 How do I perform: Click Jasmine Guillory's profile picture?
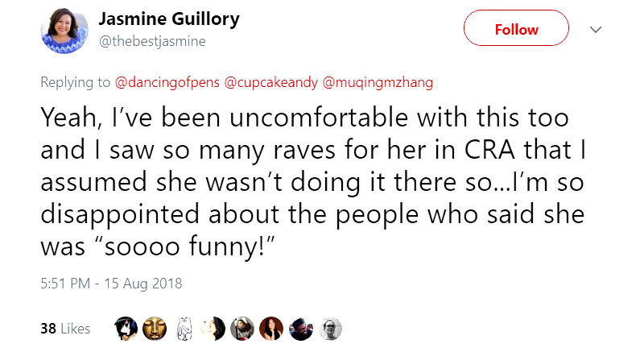(64, 30)
